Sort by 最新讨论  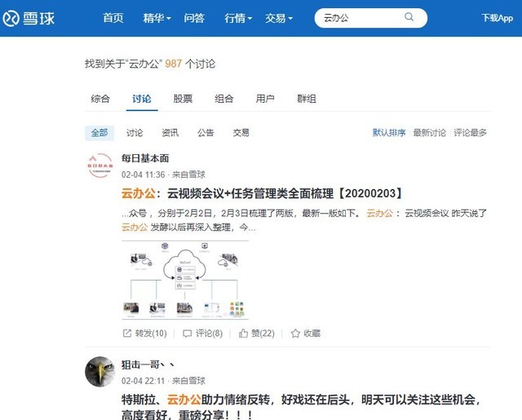pos(430,133)
